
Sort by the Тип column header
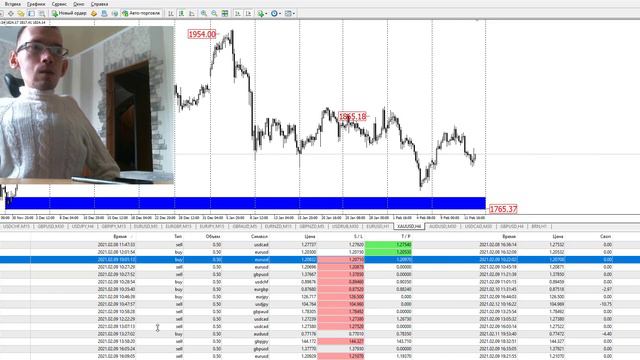tap(178, 237)
